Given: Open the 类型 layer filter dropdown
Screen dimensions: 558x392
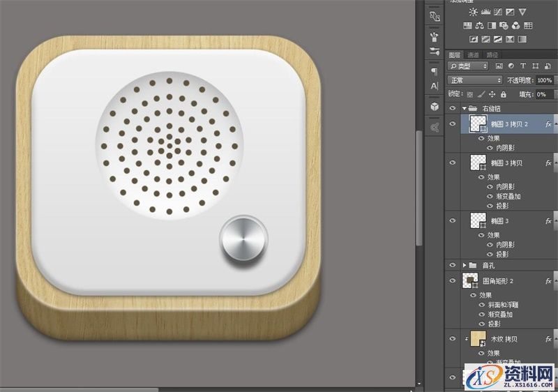Looking at the screenshot, I should coord(469,66).
